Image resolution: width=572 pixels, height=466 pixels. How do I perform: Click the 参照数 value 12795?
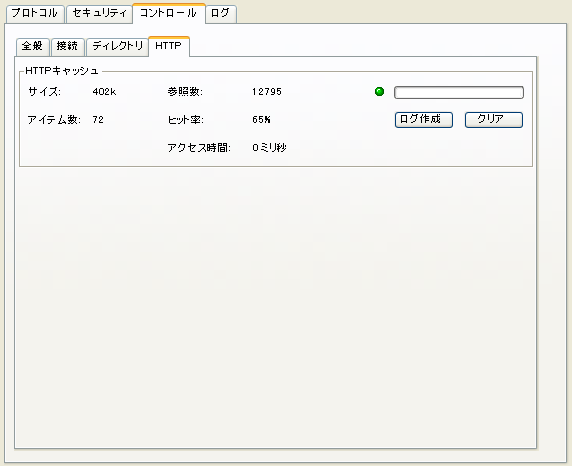click(x=267, y=92)
